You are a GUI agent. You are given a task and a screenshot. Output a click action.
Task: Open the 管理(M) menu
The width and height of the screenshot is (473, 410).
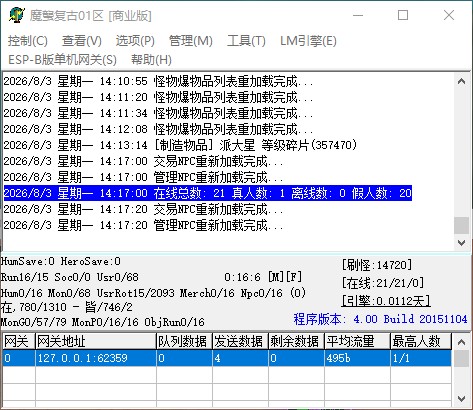coord(191,41)
